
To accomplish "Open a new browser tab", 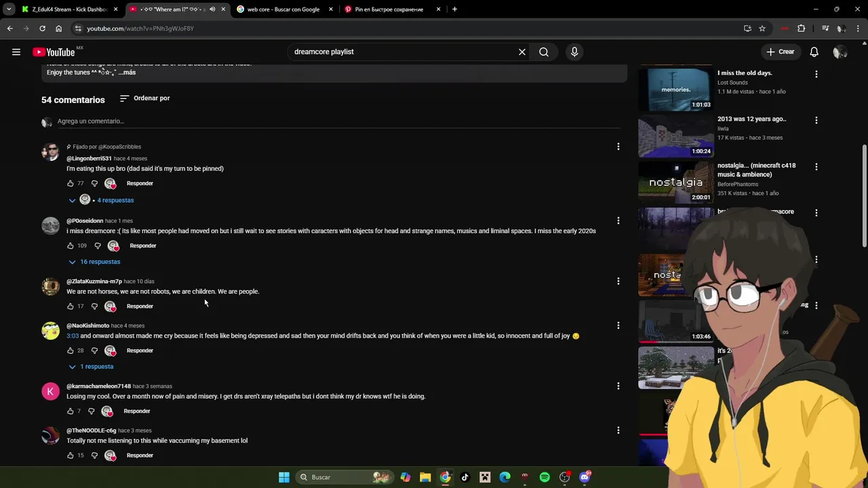I will [x=454, y=9].
